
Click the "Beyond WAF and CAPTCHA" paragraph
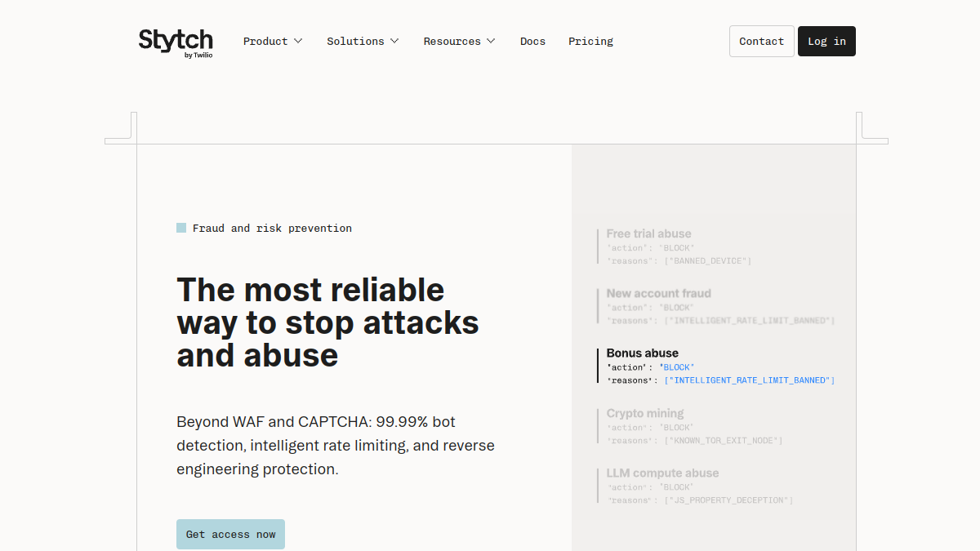[x=336, y=446]
